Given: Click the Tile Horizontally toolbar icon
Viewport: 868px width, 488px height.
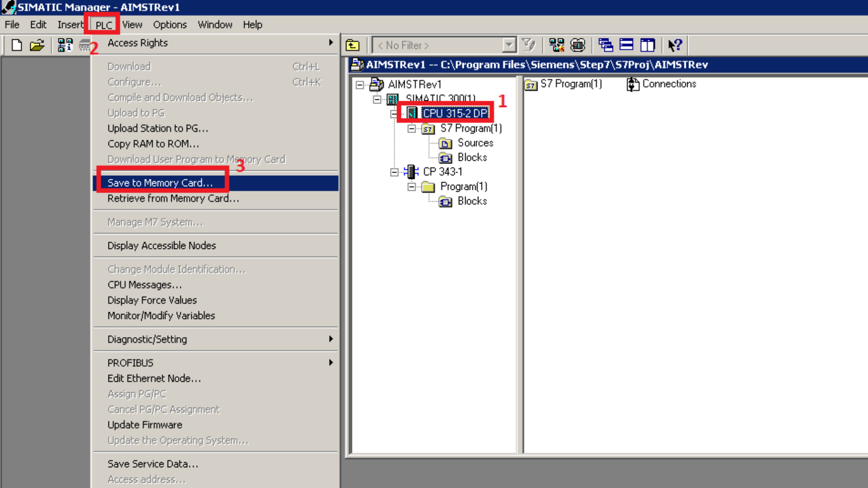Looking at the screenshot, I should 626,45.
